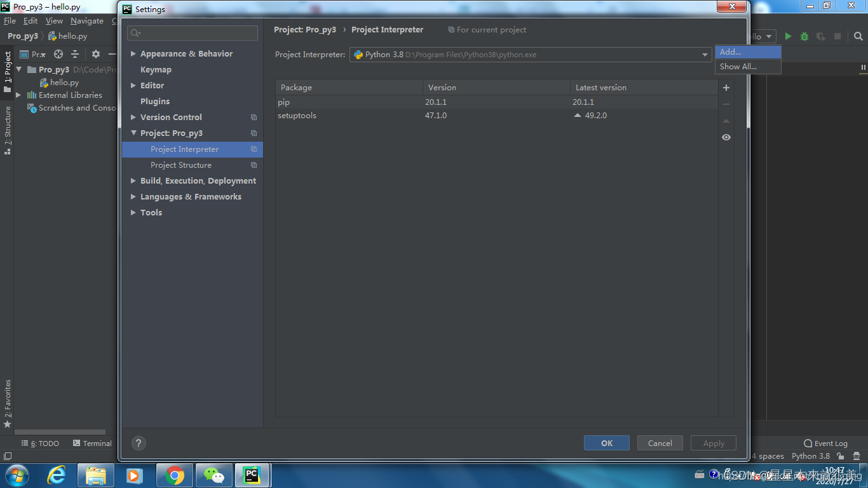Click Python 3.8 interpreter in status bar
This screenshot has height=488, width=868.
tap(810, 456)
